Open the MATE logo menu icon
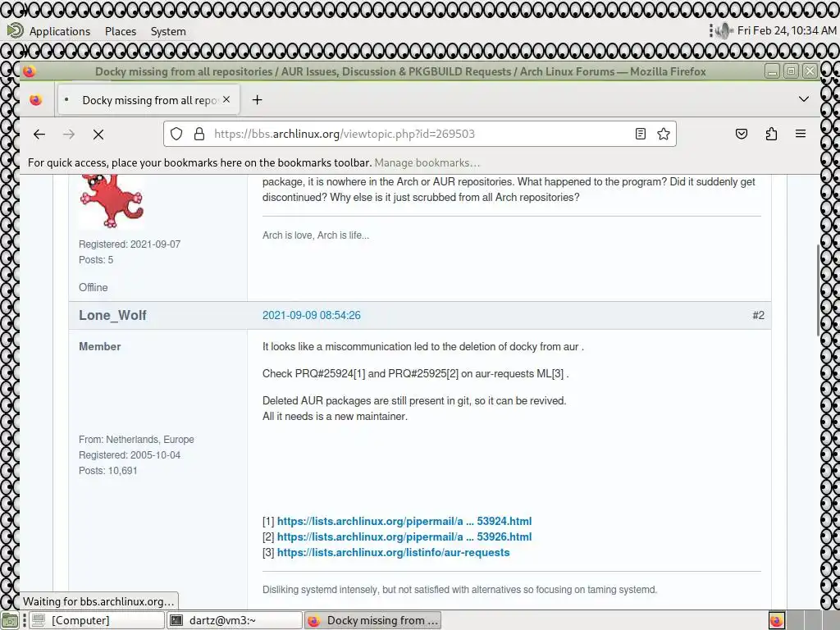The image size is (840, 630). click(x=15, y=30)
